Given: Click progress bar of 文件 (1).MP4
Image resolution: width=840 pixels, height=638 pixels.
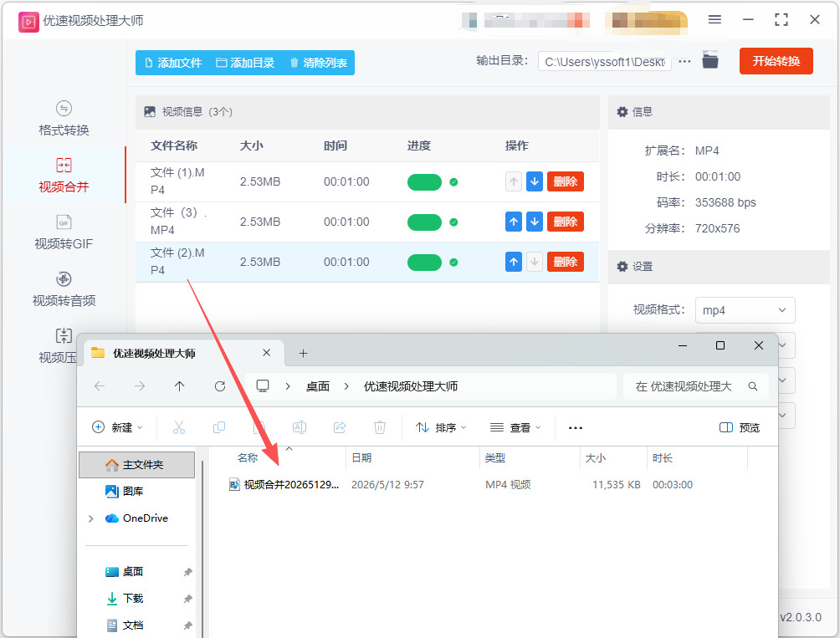Looking at the screenshot, I should pos(424,182).
